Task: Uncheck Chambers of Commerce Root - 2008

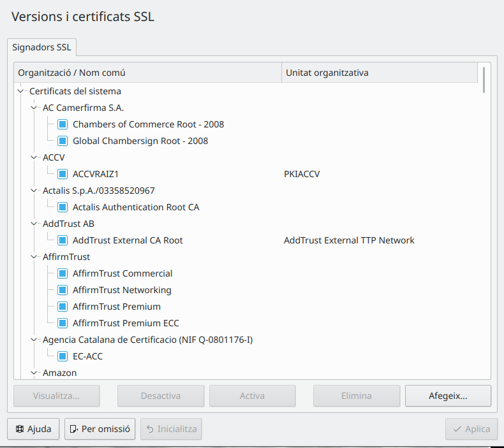Action: pos(63,124)
